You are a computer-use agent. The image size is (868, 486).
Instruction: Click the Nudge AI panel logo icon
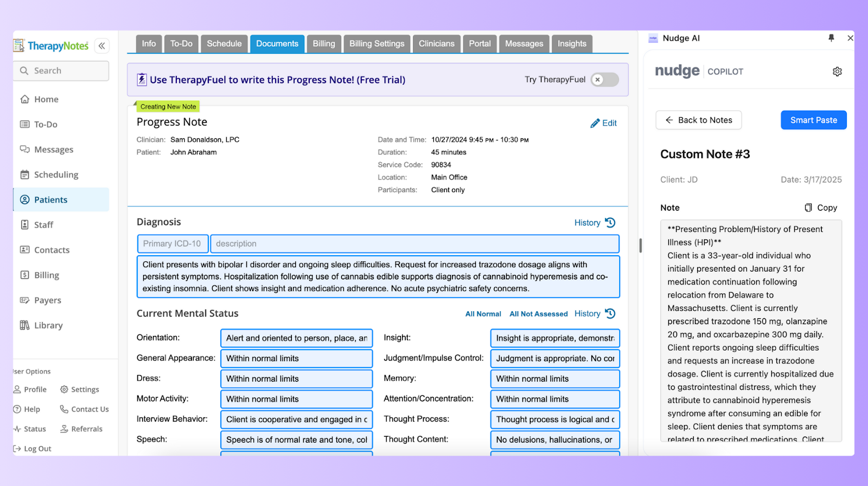(653, 38)
